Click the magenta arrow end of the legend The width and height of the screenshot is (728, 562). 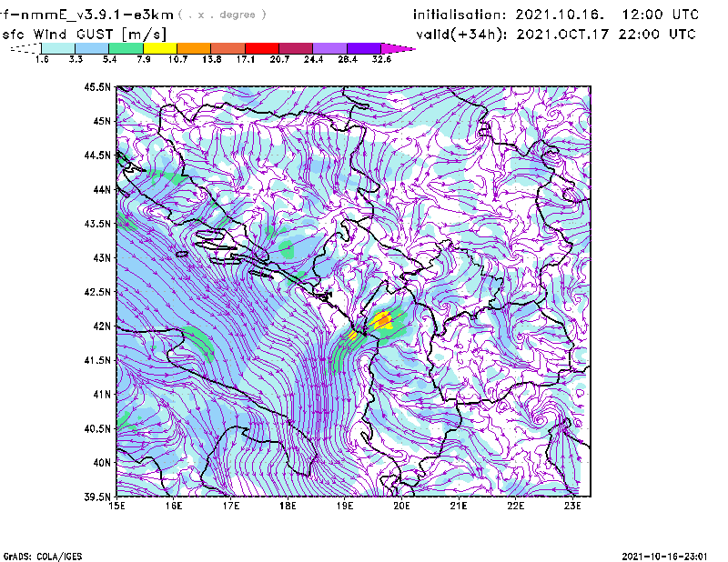(x=398, y=48)
